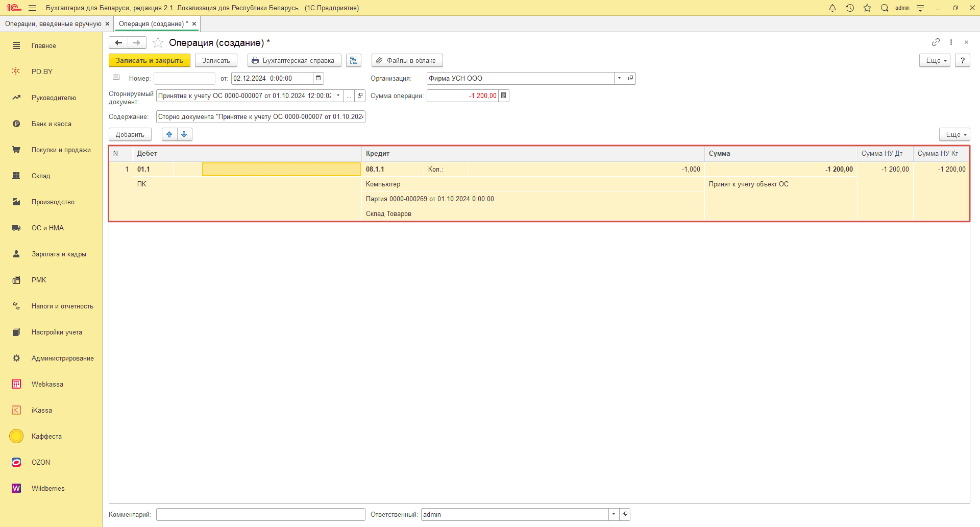Image resolution: width=980 pixels, height=527 pixels.
Task: Expand the Сторнируемый документ dropdown
Action: pos(338,95)
